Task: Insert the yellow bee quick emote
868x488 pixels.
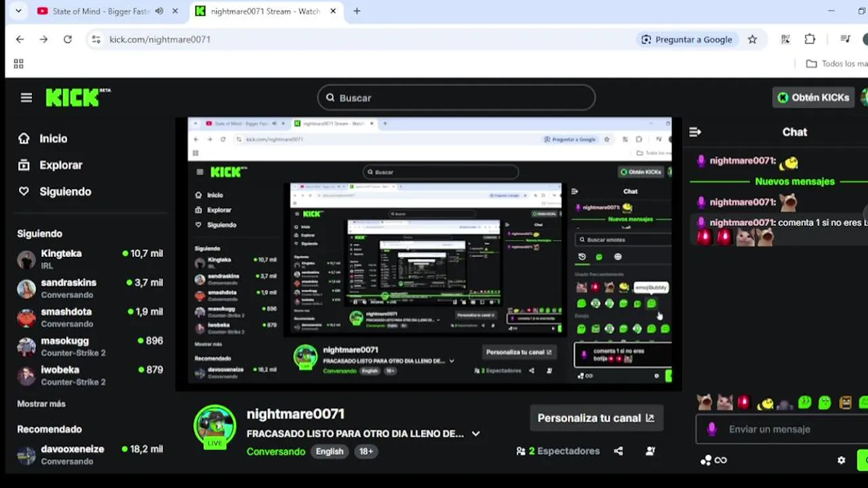Action: click(765, 403)
